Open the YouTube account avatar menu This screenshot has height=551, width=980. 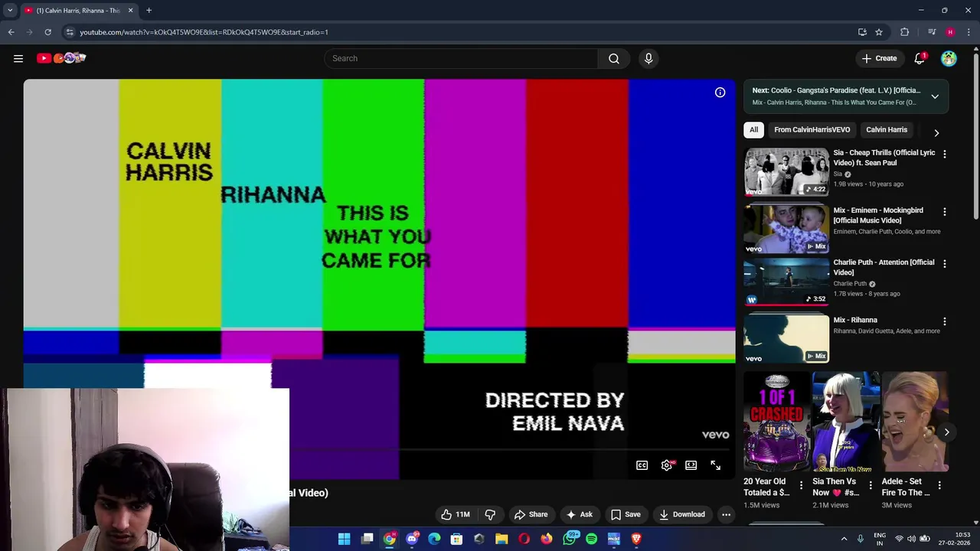(x=949, y=58)
